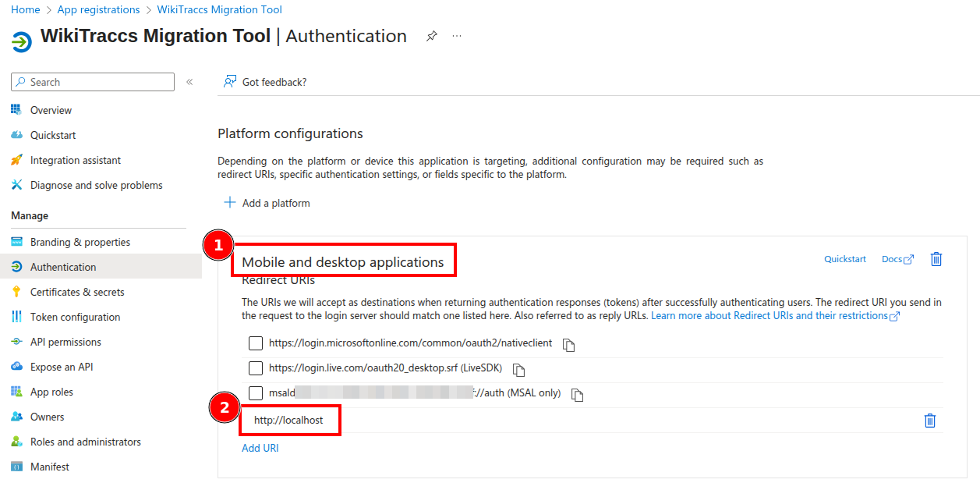The width and height of the screenshot is (980, 490).
Task: Delete the http://localhost redirect URI
Action: pos(929,421)
